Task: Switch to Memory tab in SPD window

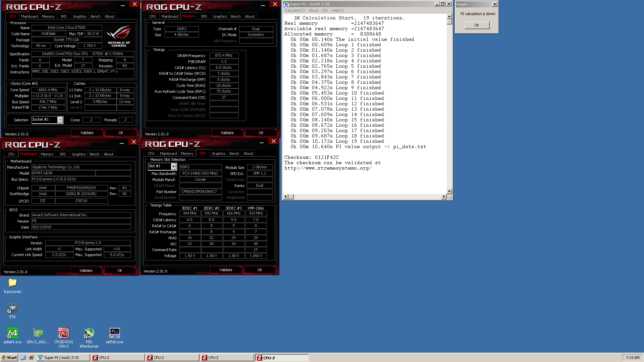Action: [187, 154]
